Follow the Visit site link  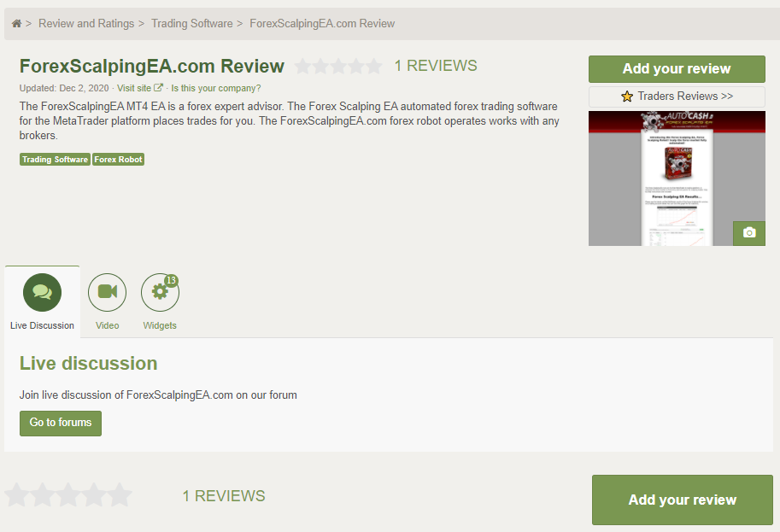coord(134,88)
